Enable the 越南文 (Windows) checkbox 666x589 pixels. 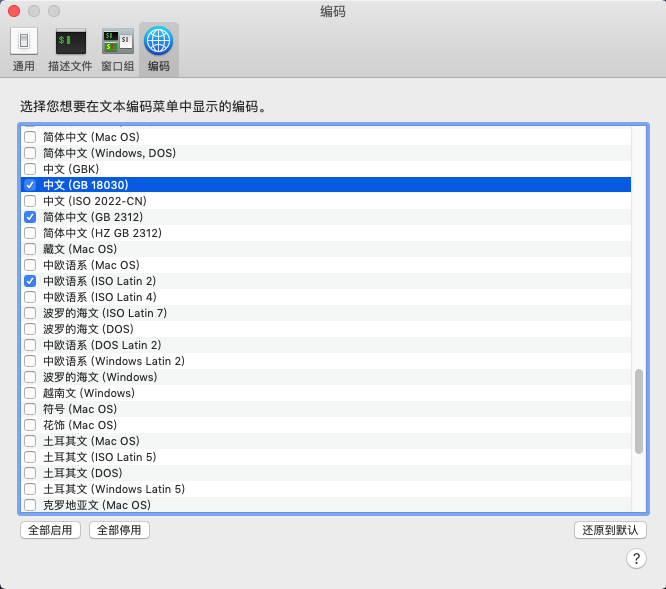pyautogui.click(x=30, y=393)
